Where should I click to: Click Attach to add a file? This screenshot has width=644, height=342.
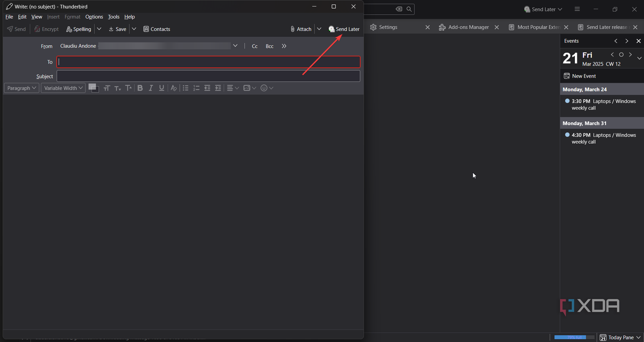pos(301,29)
